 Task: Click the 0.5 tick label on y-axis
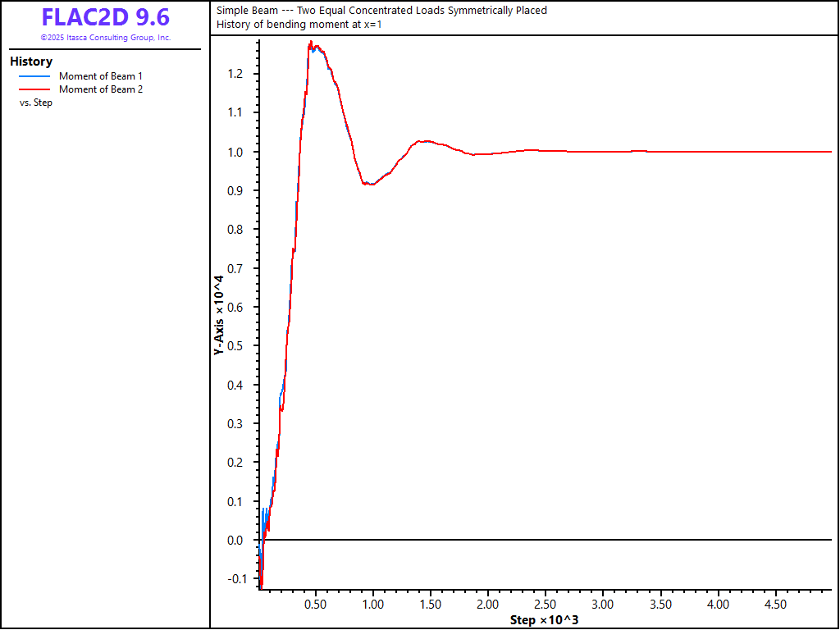236,346
